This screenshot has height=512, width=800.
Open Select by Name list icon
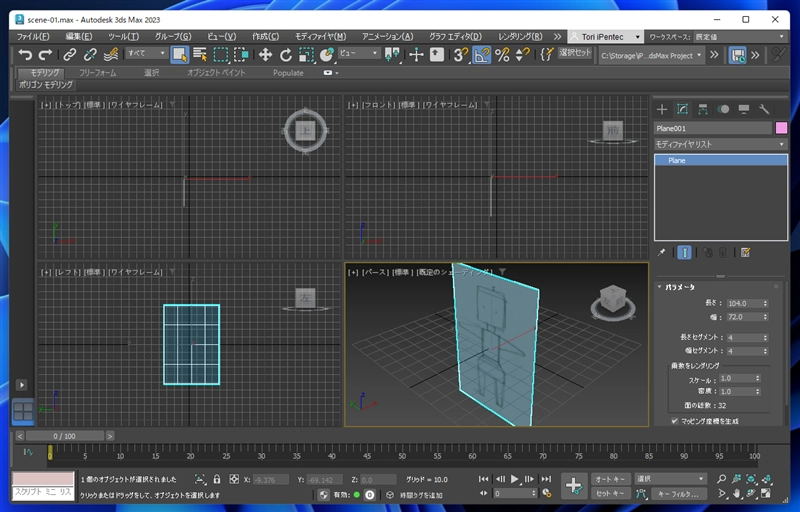(x=200, y=55)
